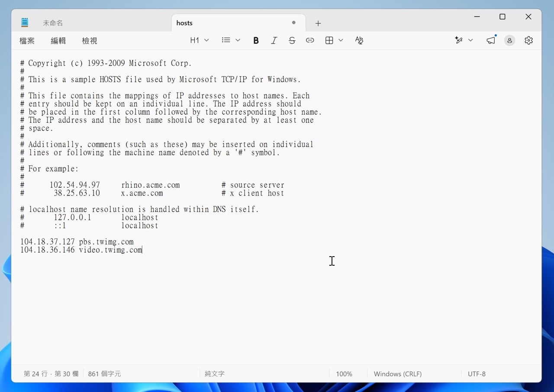Clear formatting with the Aa icon
The height and width of the screenshot is (392, 554).
coord(359,40)
